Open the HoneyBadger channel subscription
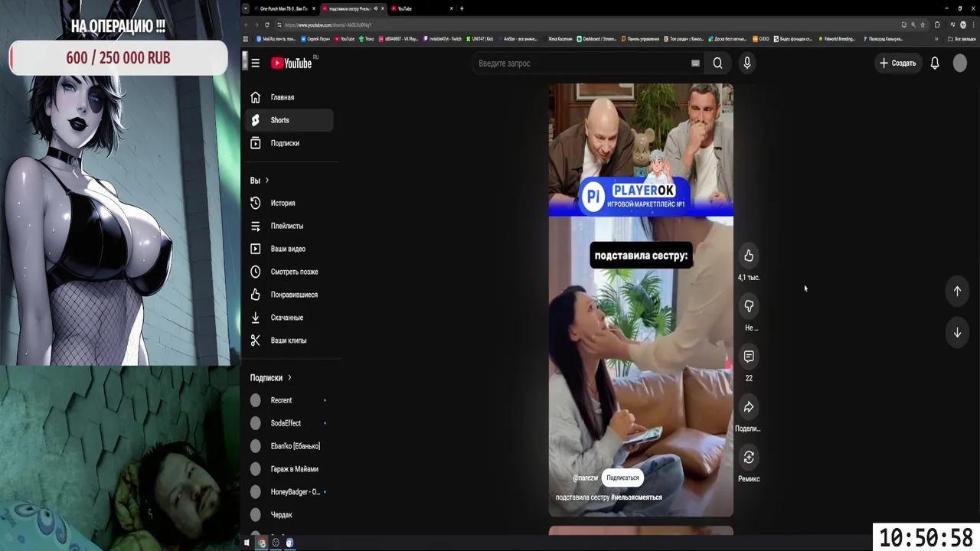This screenshot has height=551, width=980. coord(289,492)
